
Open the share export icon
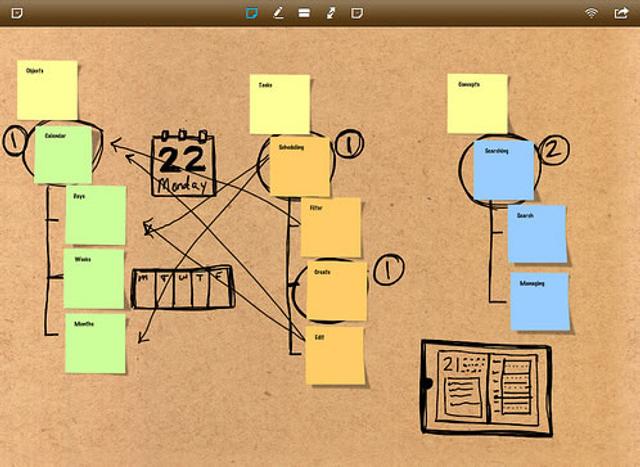click(x=621, y=13)
